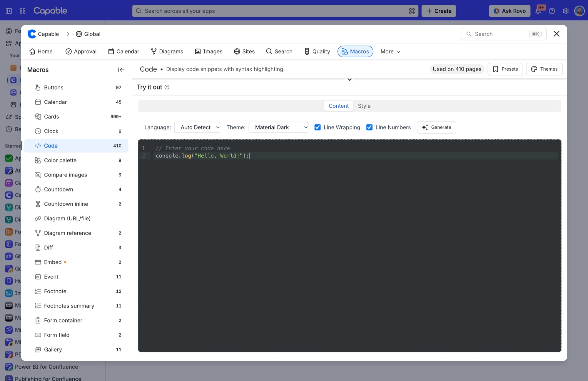Open the help question mark icon
The width and height of the screenshot is (588, 381).
click(552, 11)
